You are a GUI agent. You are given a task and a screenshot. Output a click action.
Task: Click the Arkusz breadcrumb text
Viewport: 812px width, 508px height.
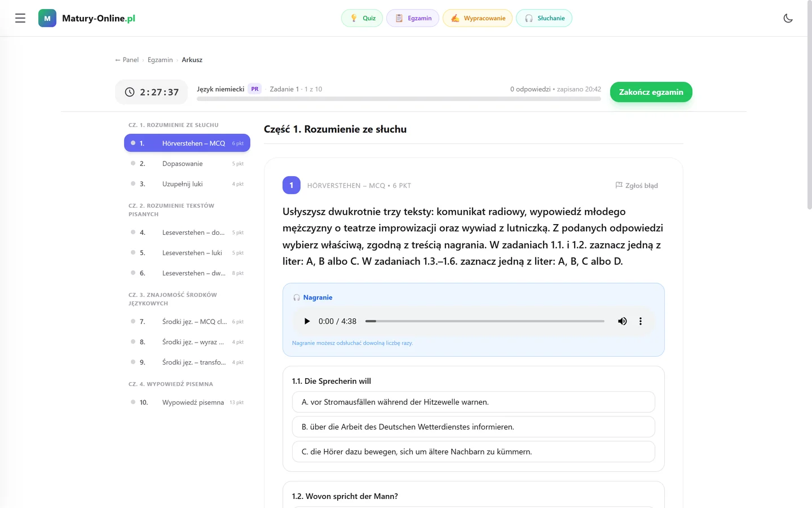click(192, 60)
